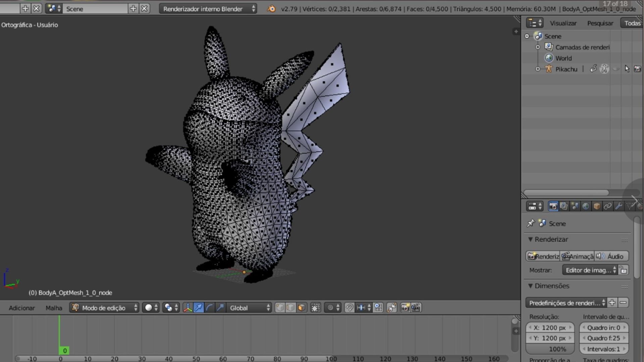Click the pose data icon in Pikachu row

coord(604,69)
